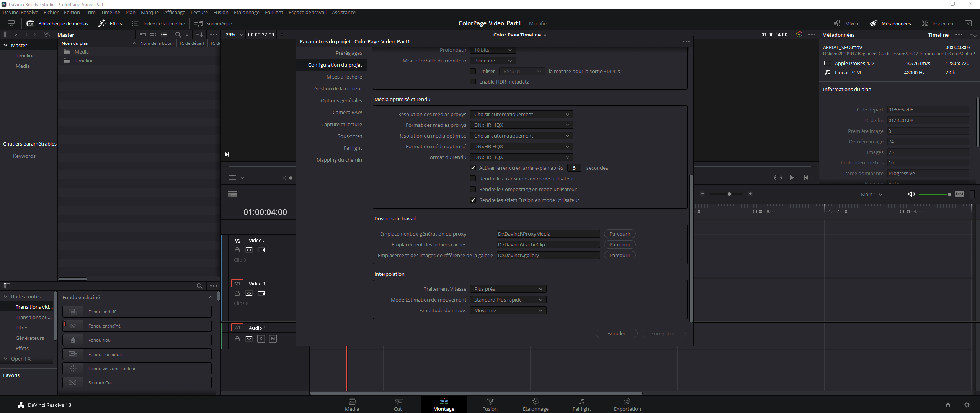Image resolution: width=980 pixels, height=413 pixels.
Task: Search effects with magnifier icon
Action: (x=199, y=286)
